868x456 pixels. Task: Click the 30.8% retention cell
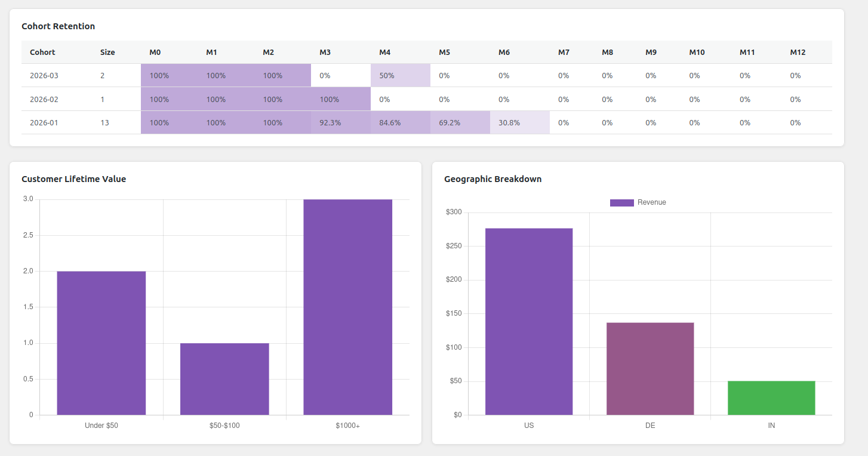click(x=520, y=122)
